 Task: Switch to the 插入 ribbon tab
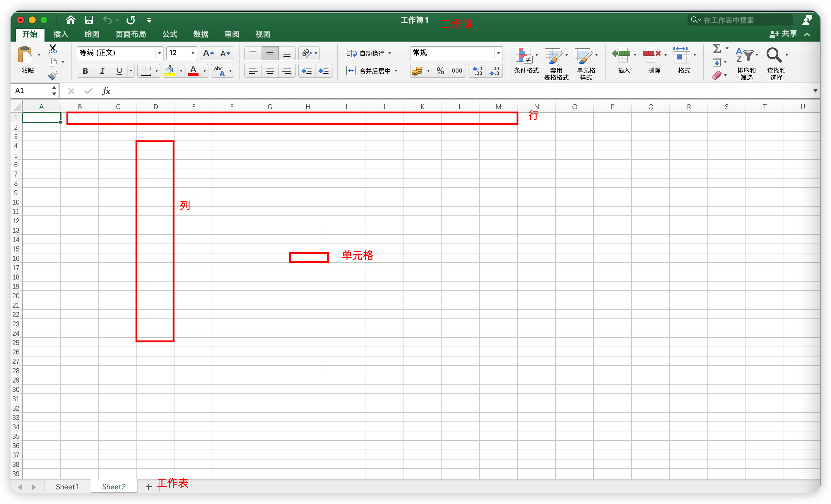tap(60, 34)
